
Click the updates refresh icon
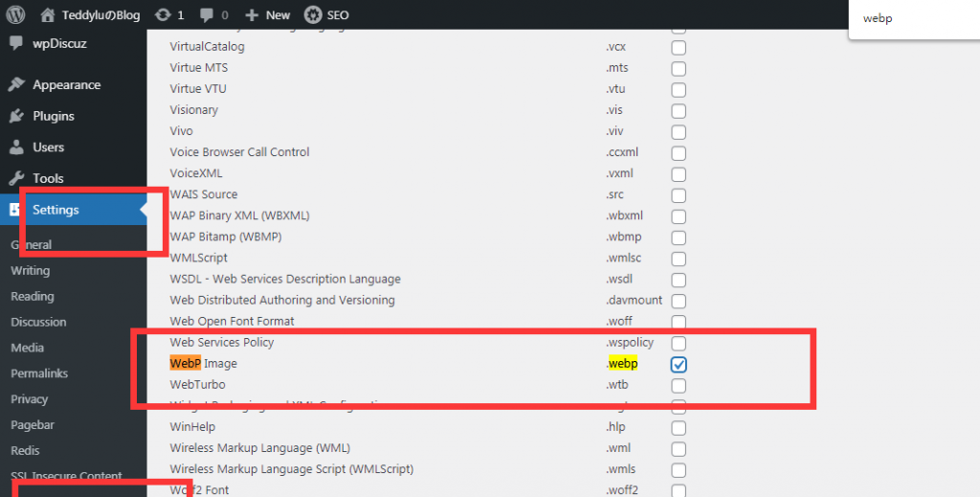[163, 15]
